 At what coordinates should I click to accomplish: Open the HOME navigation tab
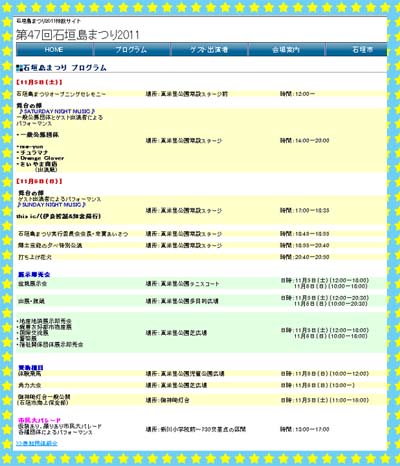pyautogui.click(x=54, y=50)
